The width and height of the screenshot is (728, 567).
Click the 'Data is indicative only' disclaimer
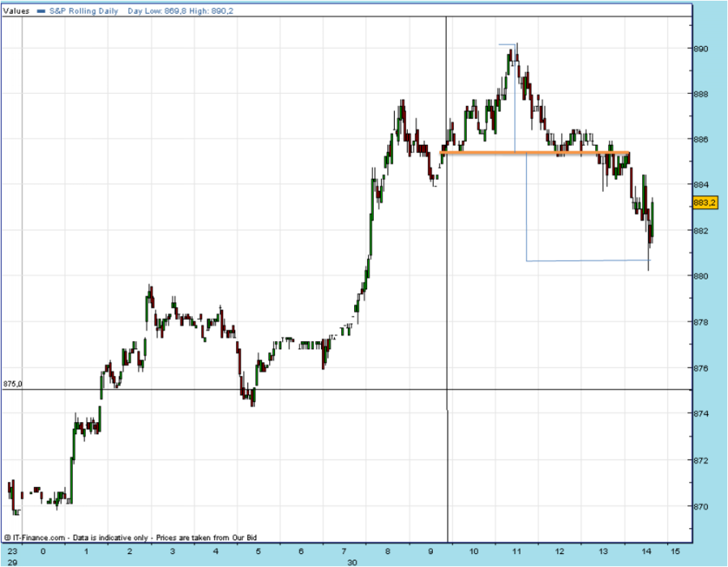(110, 537)
